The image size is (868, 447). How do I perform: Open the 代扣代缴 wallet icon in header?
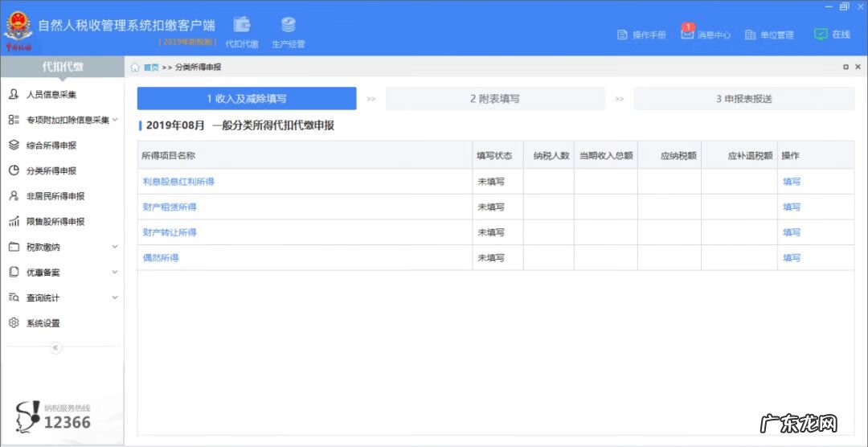(242, 25)
